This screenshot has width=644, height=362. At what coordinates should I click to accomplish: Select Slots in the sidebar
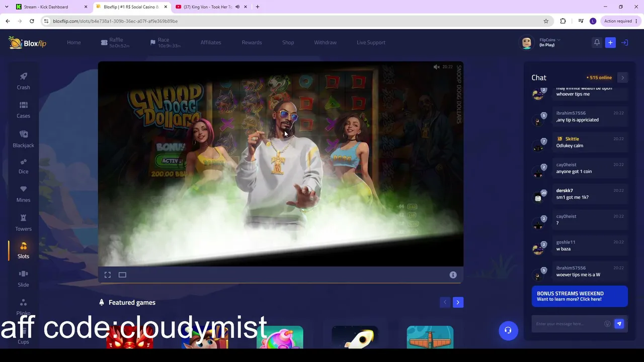(23, 250)
